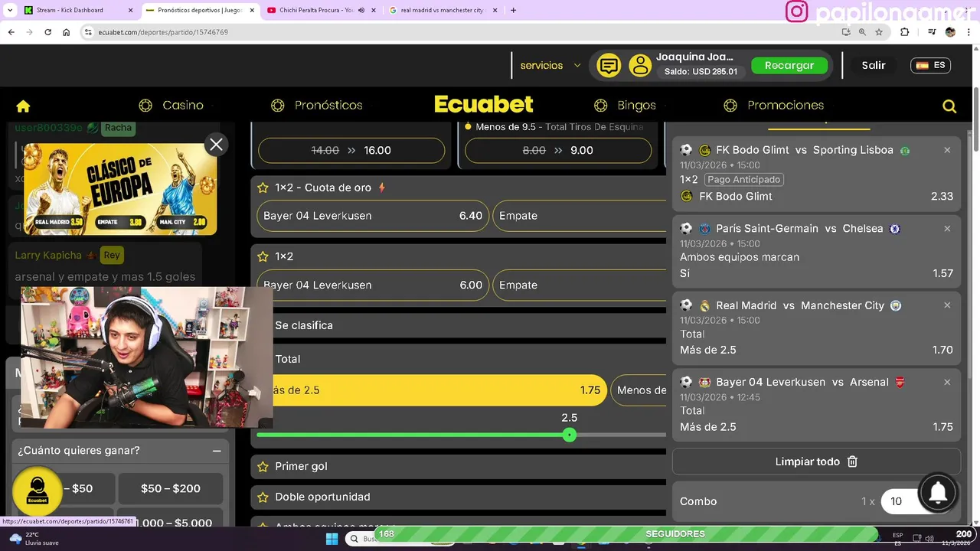Open the browser home button

tap(67, 32)
